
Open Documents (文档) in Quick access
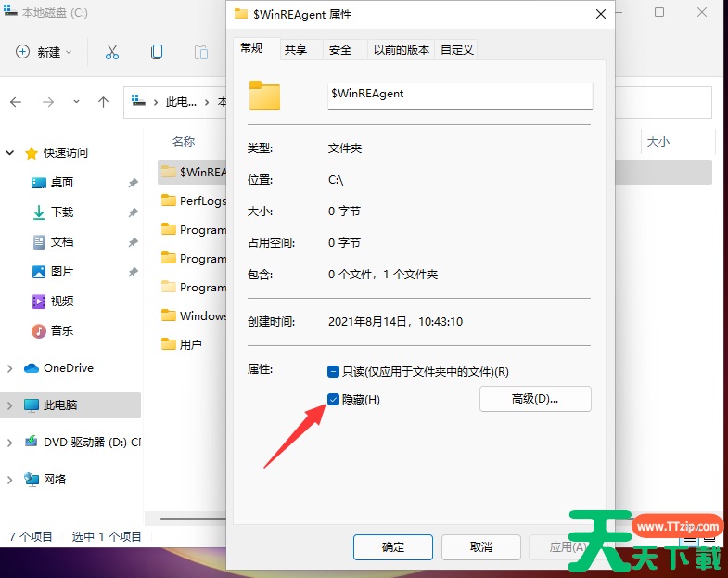[x=62, y=241]
